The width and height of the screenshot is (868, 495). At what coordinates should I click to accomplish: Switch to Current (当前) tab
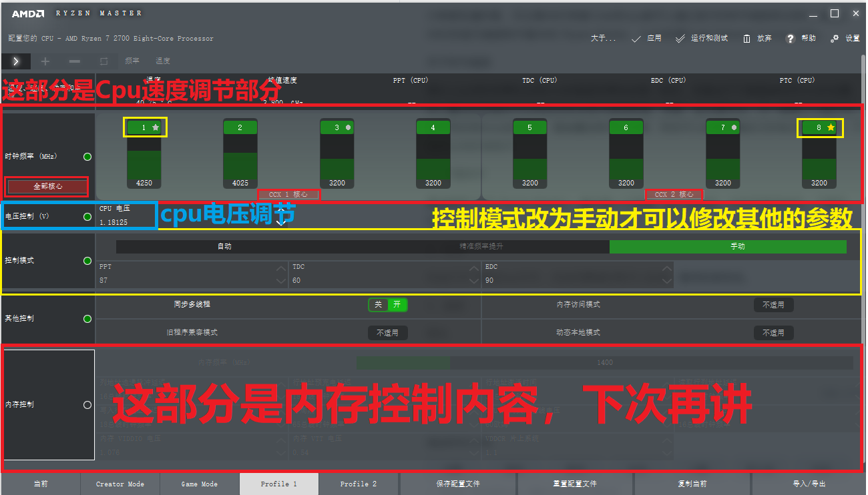[x=41, y=484]
